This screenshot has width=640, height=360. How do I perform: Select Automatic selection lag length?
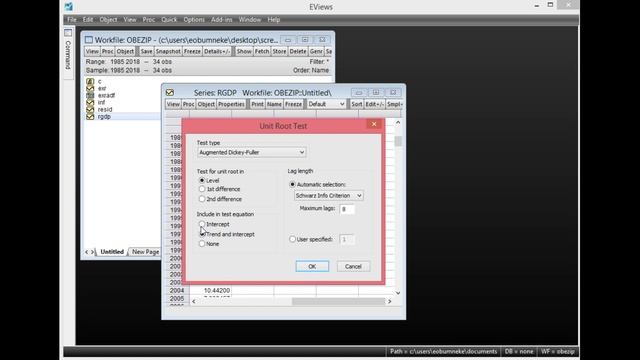click(292, 184)
